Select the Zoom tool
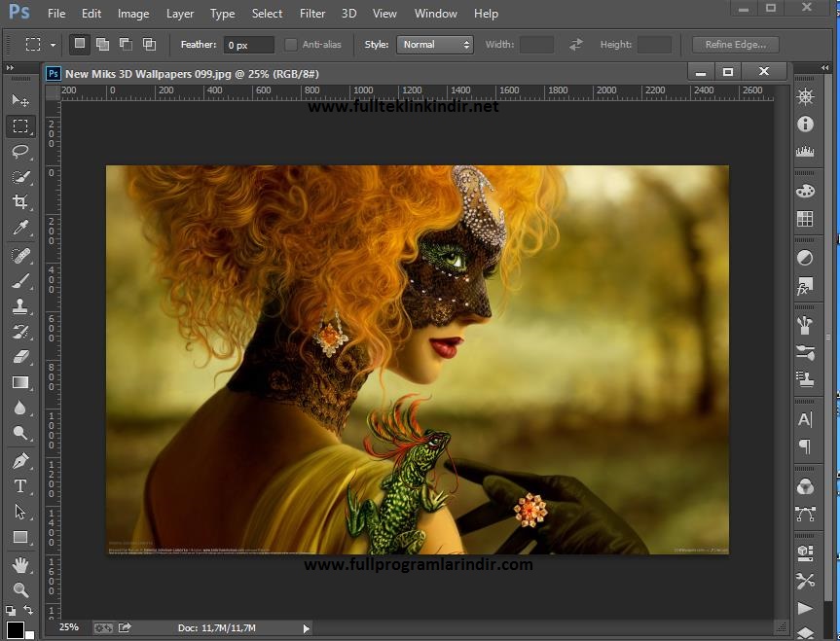840x641 pixels. 20,589
